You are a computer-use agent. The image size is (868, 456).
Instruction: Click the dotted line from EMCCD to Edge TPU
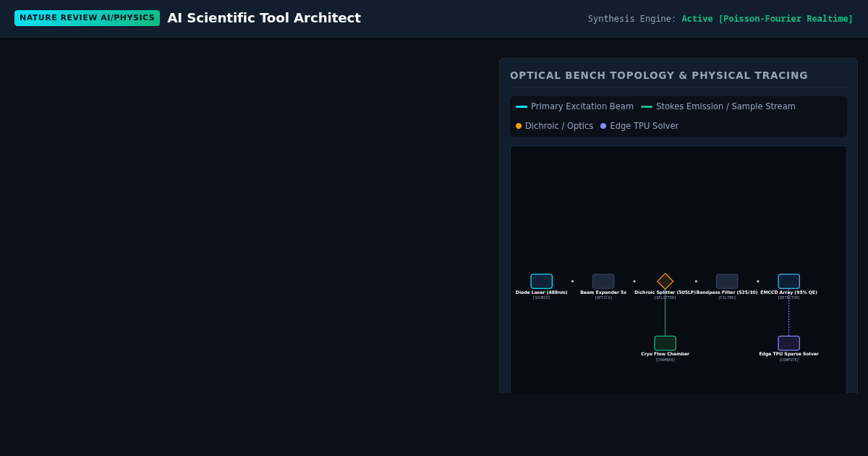789,313
